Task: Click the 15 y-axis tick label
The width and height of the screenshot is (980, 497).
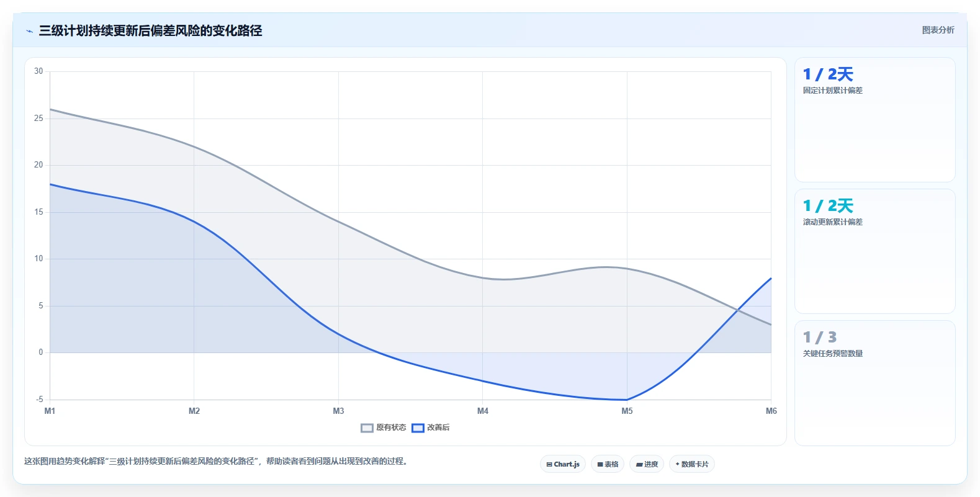Action: pos(38,212)
